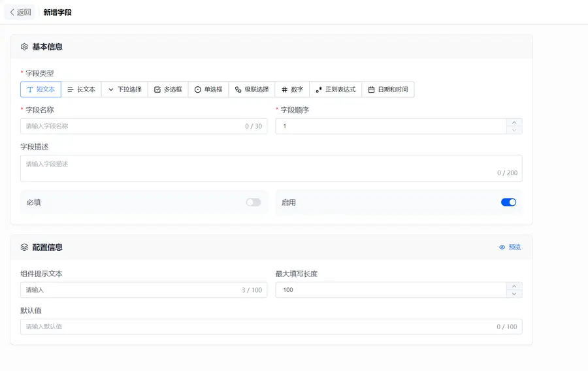Image resolution: width=588 pixels, height=371 pixels.
Task: Decrease 最大填写长度 with down arrow
Action: pos(514,294)
